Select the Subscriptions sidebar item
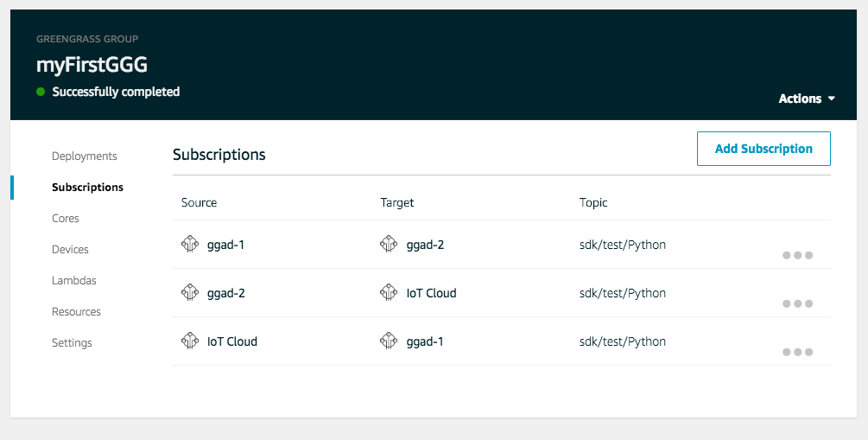 [x=87, y=188]
